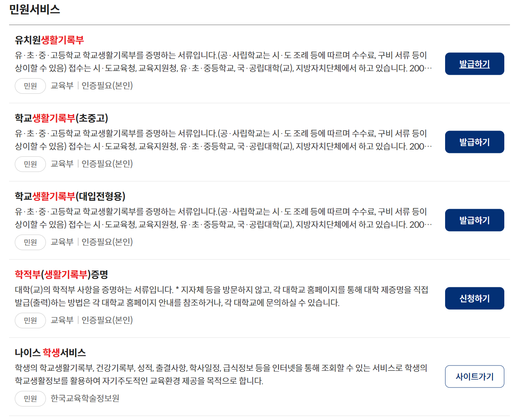Select the 민원 tag under 나이스 학생서비스
This screenshot has height=419, width=532.
(x=30, y=399)
